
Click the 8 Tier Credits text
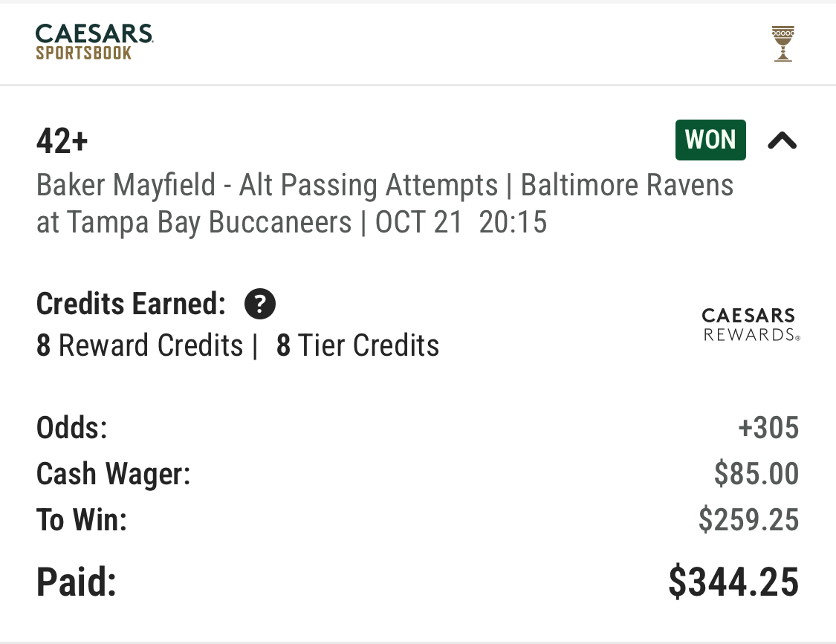click(357, 345)
